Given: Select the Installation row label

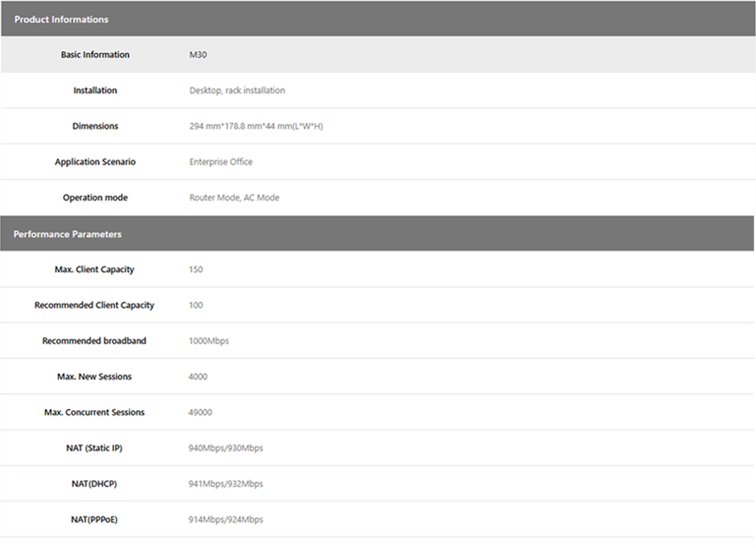Looking at the screenshot, I should 95,91.
